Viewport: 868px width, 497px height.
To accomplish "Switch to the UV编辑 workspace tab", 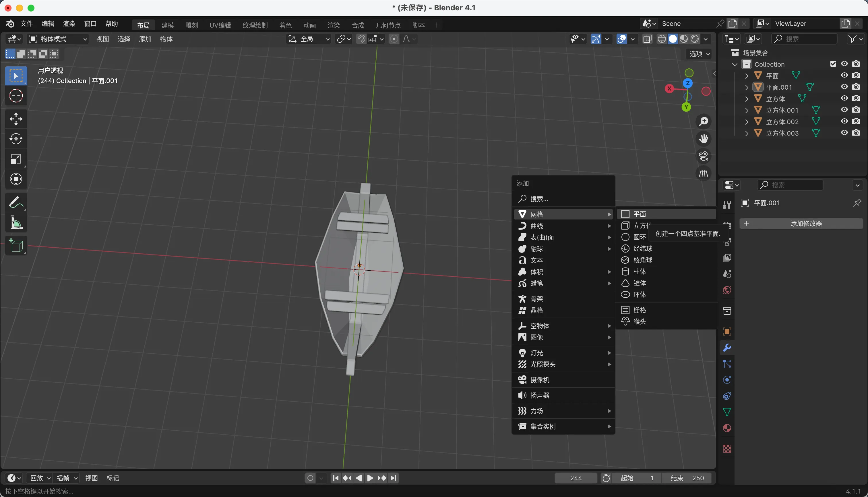I will pyautogui.click(x=220, y=25).
